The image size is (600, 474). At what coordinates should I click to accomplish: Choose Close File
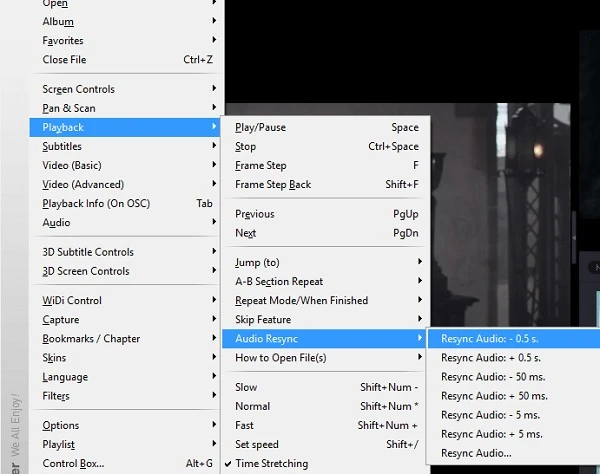point(124,60)
